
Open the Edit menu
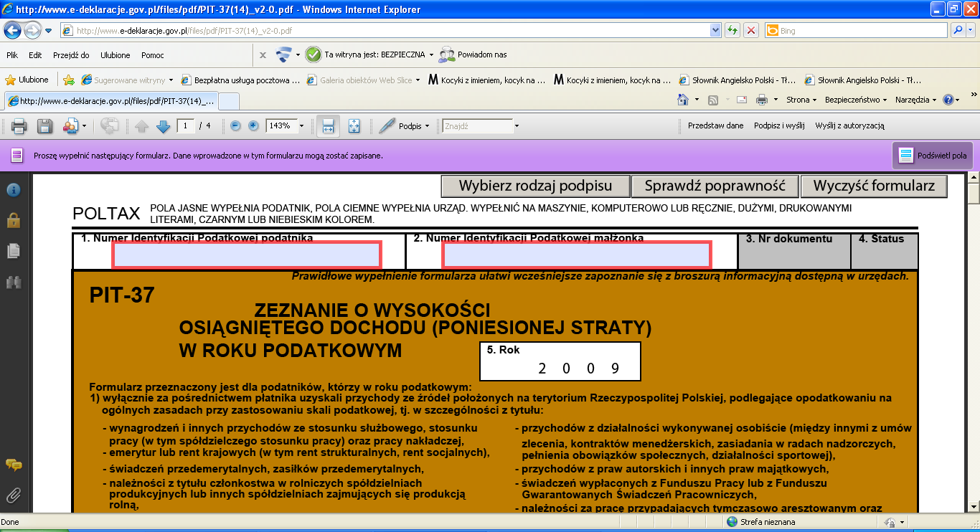coord(35,55)
